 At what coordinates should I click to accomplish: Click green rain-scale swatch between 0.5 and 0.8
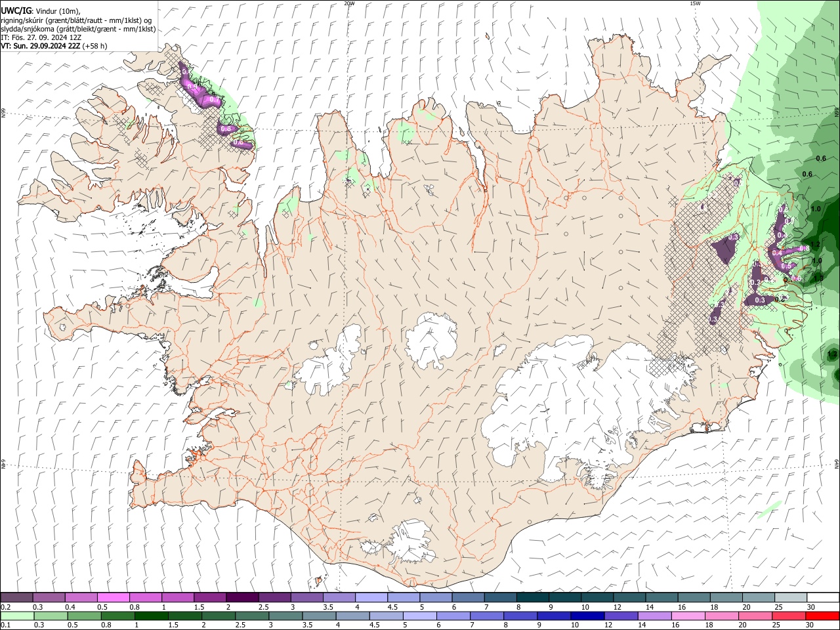84,616
